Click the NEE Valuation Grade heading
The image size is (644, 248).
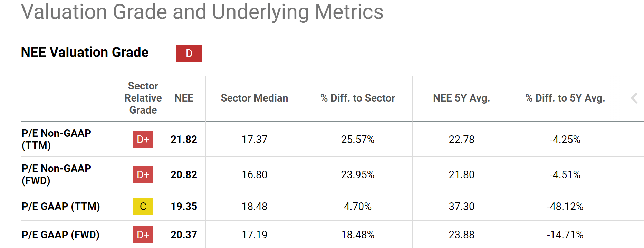click(x=85, y=53)
